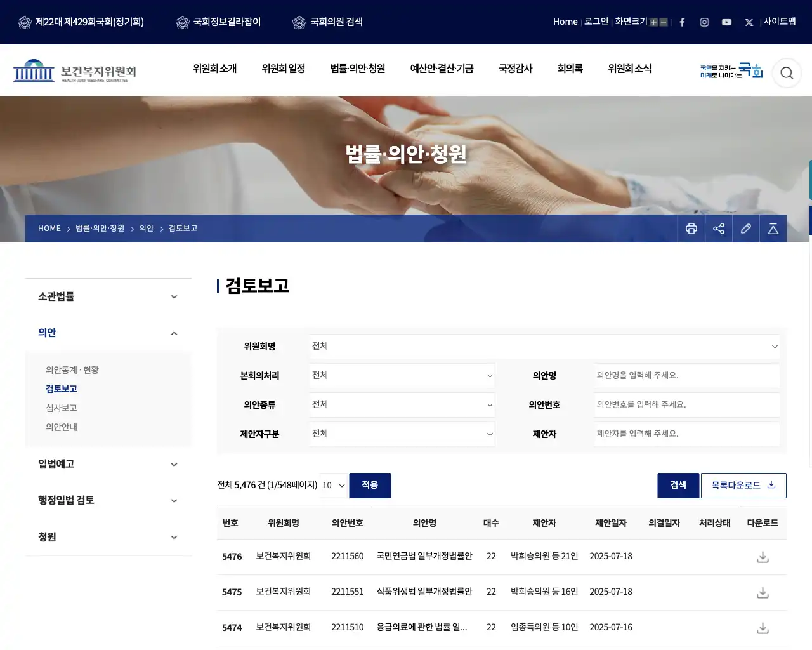
Task: Click the 국회 banner logo
Action: 731,70
